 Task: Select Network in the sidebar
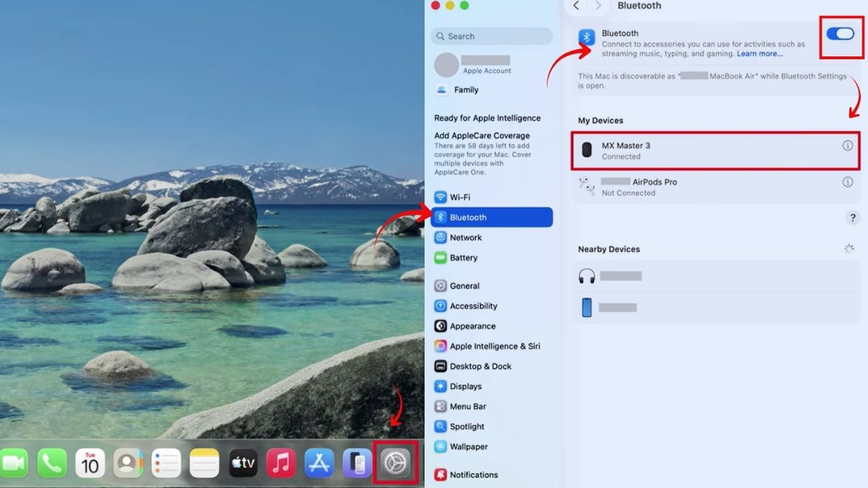click(492, 238)
